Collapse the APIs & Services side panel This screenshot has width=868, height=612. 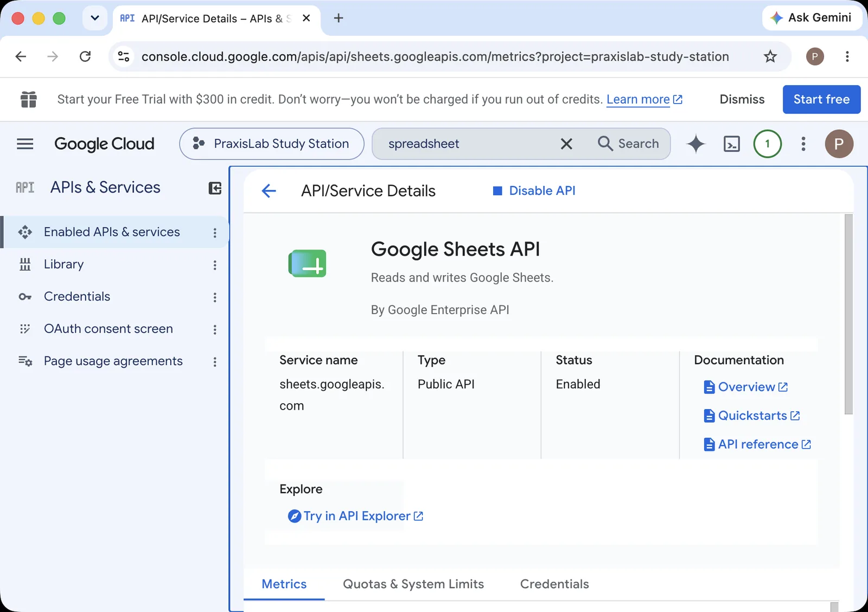click(x=215, y=188)
